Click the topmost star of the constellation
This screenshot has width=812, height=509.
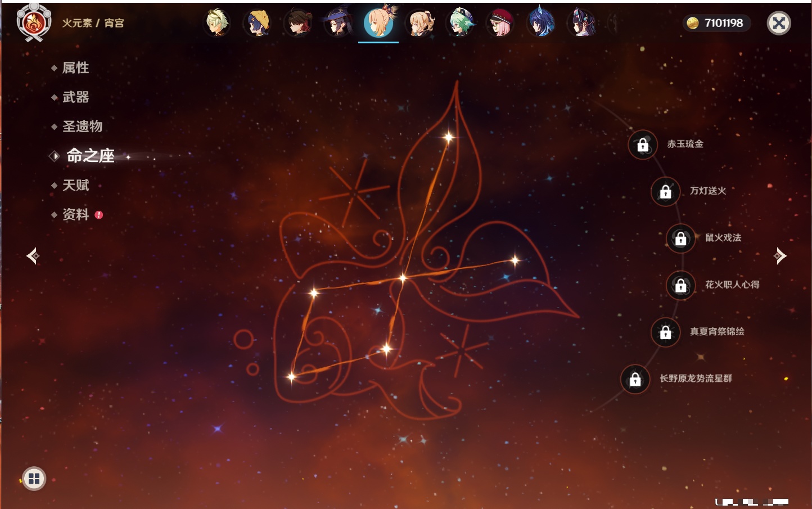449,137
